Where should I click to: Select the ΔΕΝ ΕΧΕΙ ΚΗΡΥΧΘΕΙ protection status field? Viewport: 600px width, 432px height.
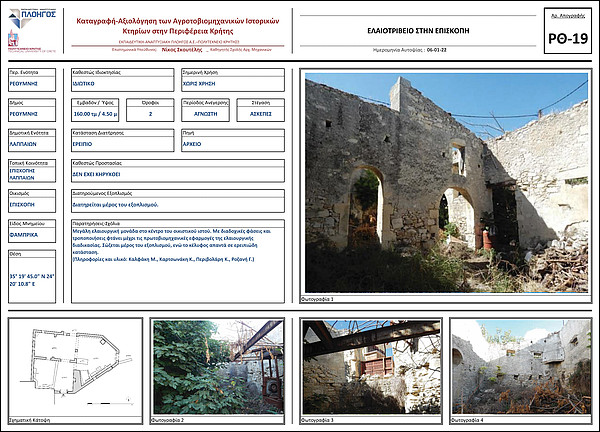pyautogui.click(x=178, y=171)
